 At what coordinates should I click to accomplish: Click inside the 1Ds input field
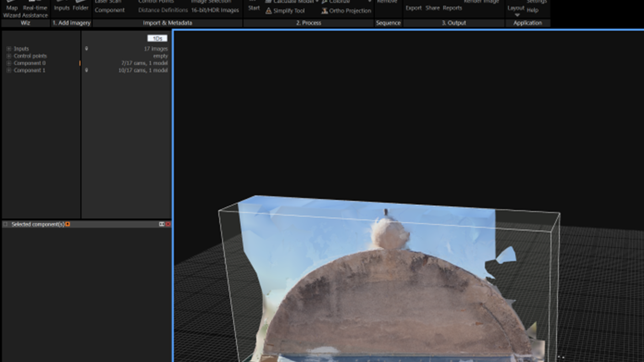157,38
